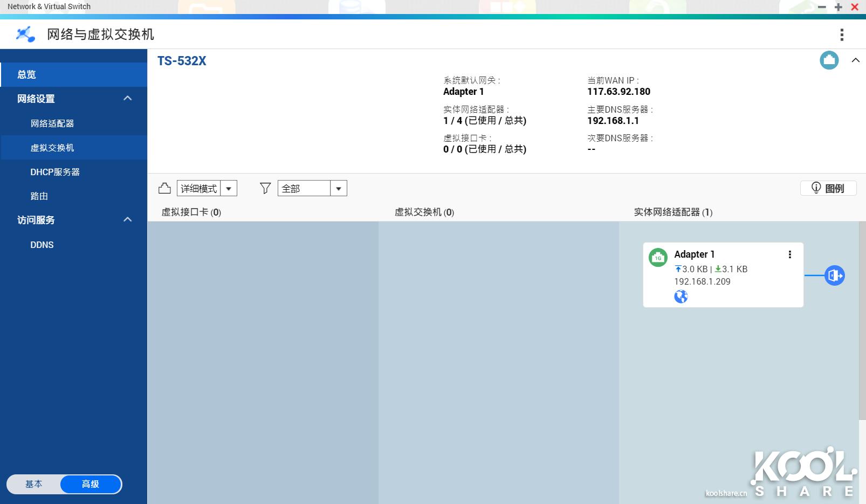Screen dimensions: 866x504
Task: Click the blue port connector icon
Action: [835, 275]
